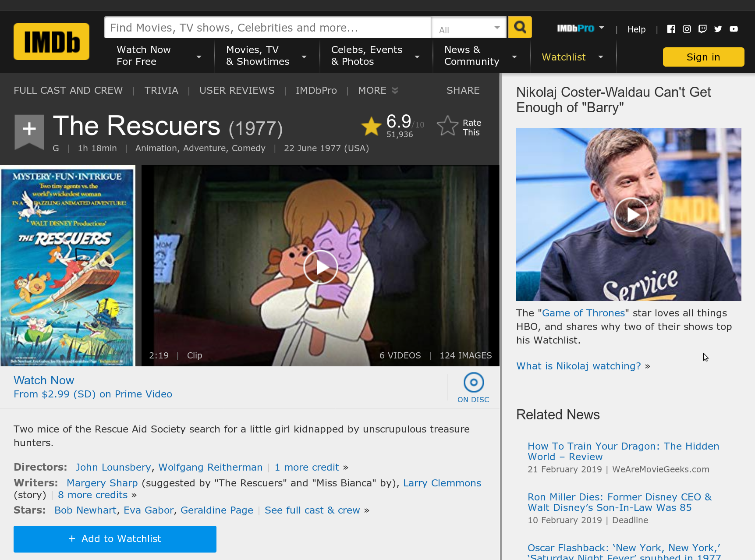The width and height of the screenshot is (755, 560).
Task: Click the Sign in button
Action: pyautogui.click(x=703, y=57)
